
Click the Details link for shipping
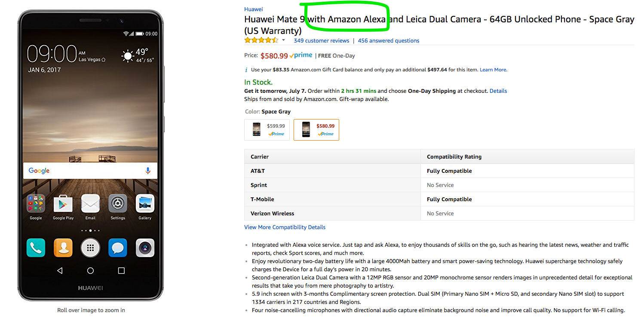(498, 91)
